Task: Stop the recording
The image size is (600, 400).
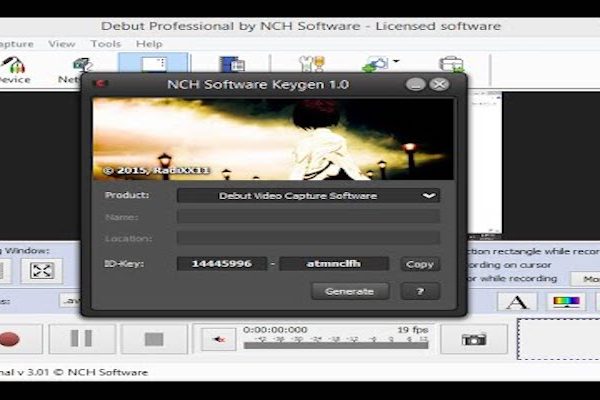Action: tap(154, 339)
